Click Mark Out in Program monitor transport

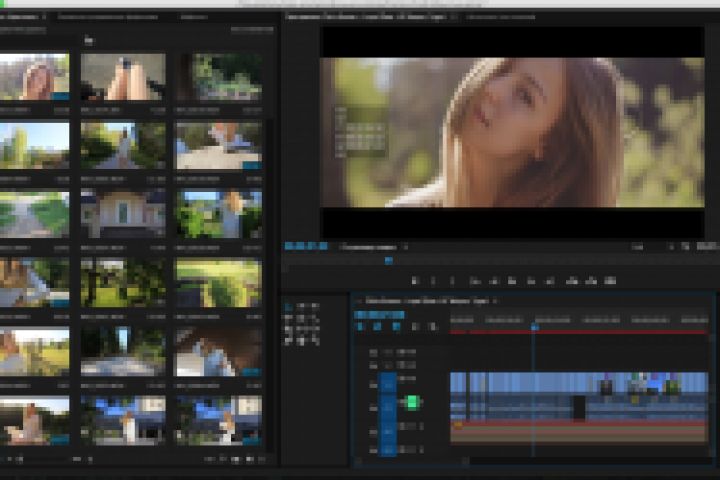pyautogui.click(x=452, y=281)
